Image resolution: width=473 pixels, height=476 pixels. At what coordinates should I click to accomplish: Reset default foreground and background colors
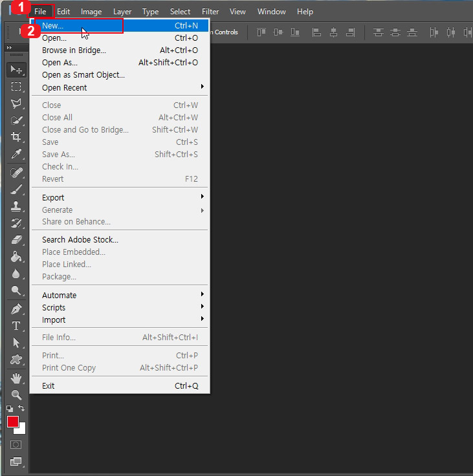point(10,409)
